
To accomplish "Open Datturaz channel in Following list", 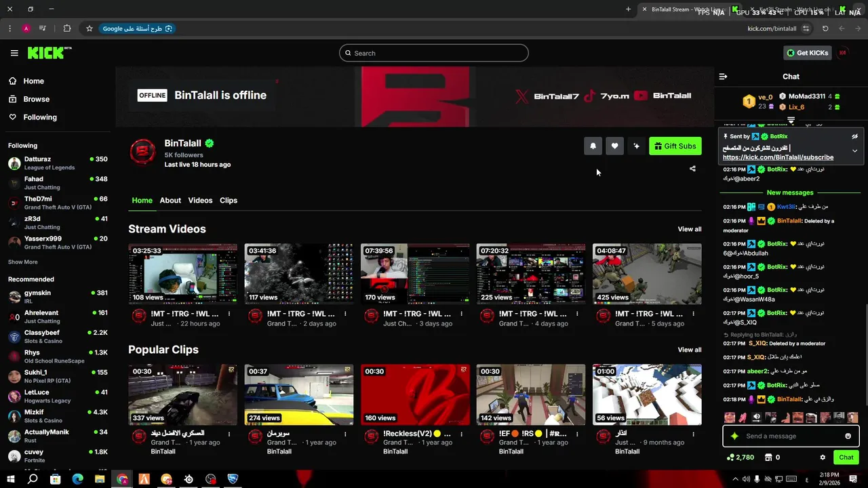I will 58,163.
